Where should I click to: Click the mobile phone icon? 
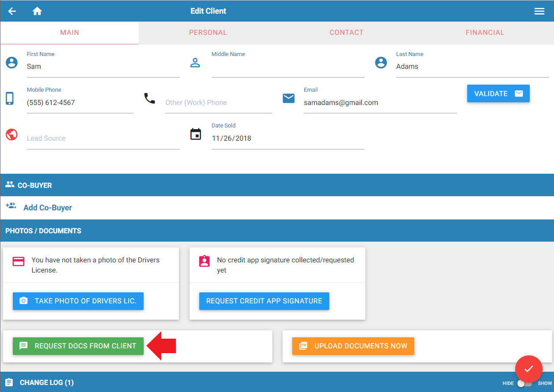coord(10,98)
